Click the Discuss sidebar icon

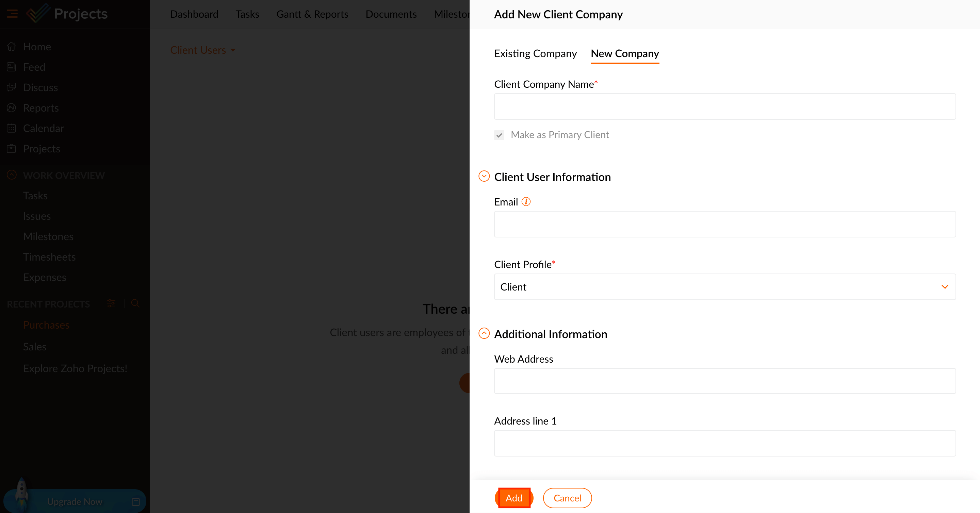pyautogui.click(x=12, y=87)
